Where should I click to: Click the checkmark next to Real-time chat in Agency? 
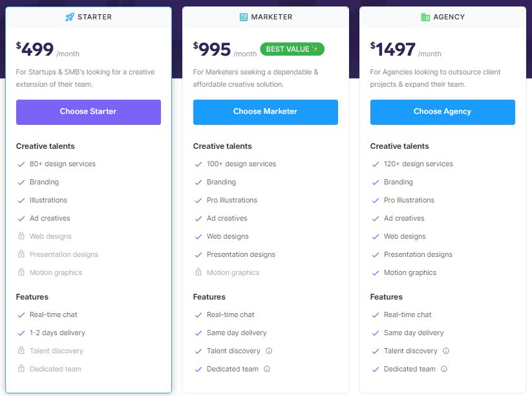(x=376, y=314)
